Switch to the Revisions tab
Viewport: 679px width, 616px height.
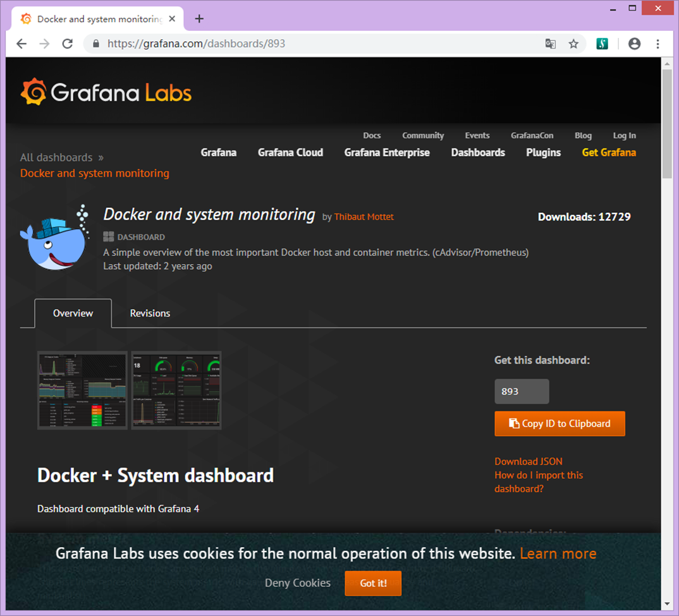[150, 313]
